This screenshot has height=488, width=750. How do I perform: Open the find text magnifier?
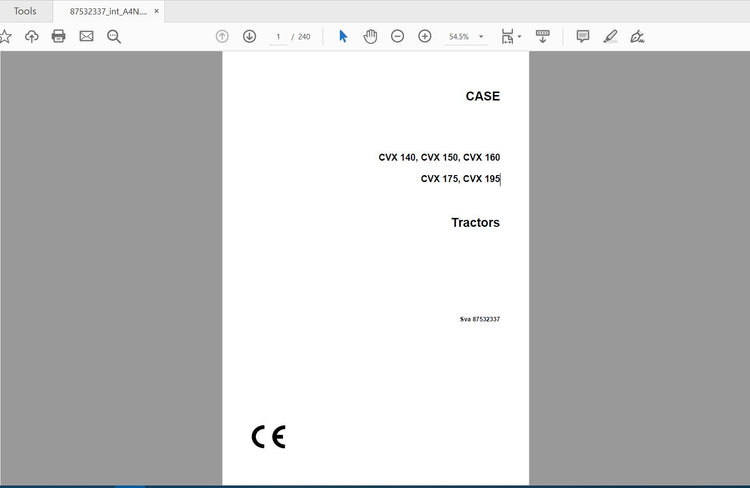[114, 36]
